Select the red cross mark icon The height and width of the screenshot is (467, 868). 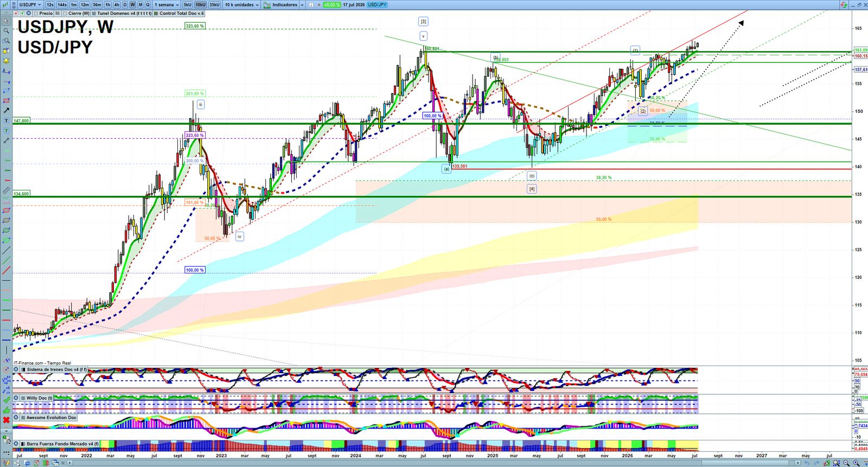point(7,420)
